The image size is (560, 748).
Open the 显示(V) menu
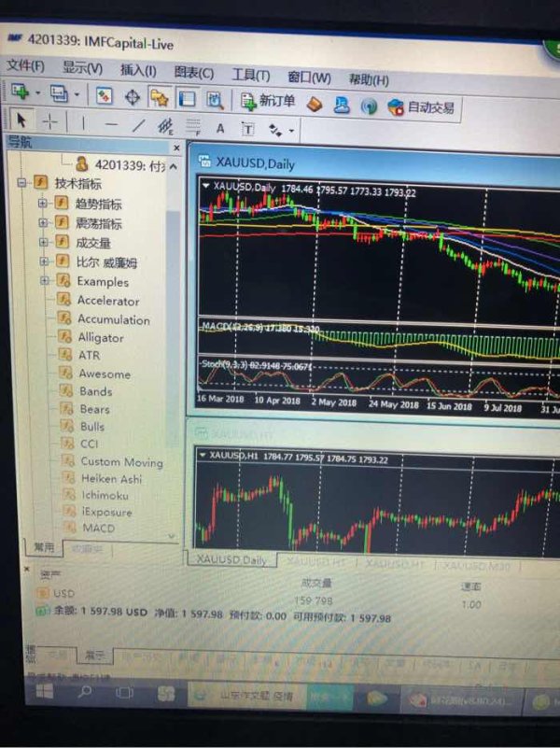(x=82, y=68)
